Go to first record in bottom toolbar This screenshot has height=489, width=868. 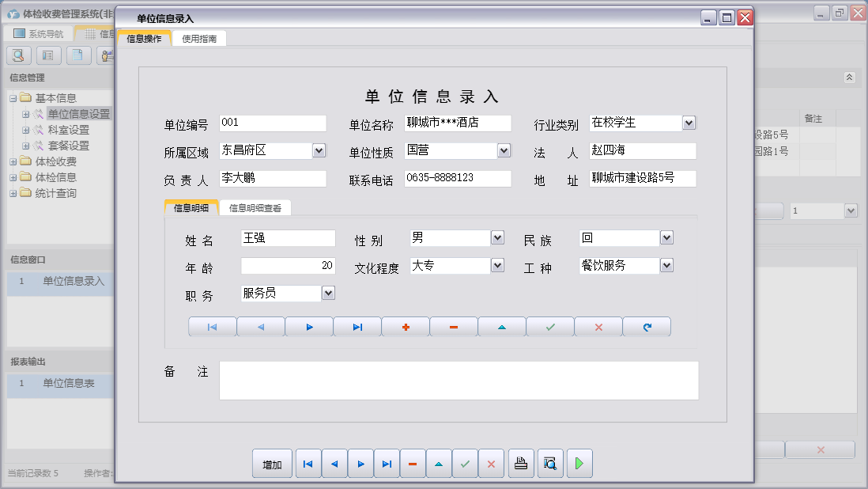click(x=308, y=464)
